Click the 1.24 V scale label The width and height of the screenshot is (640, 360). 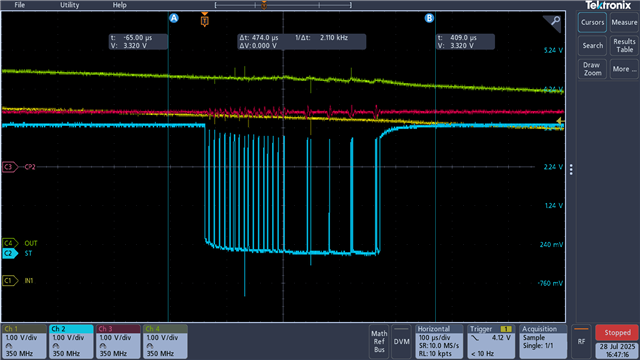[554, 205]
